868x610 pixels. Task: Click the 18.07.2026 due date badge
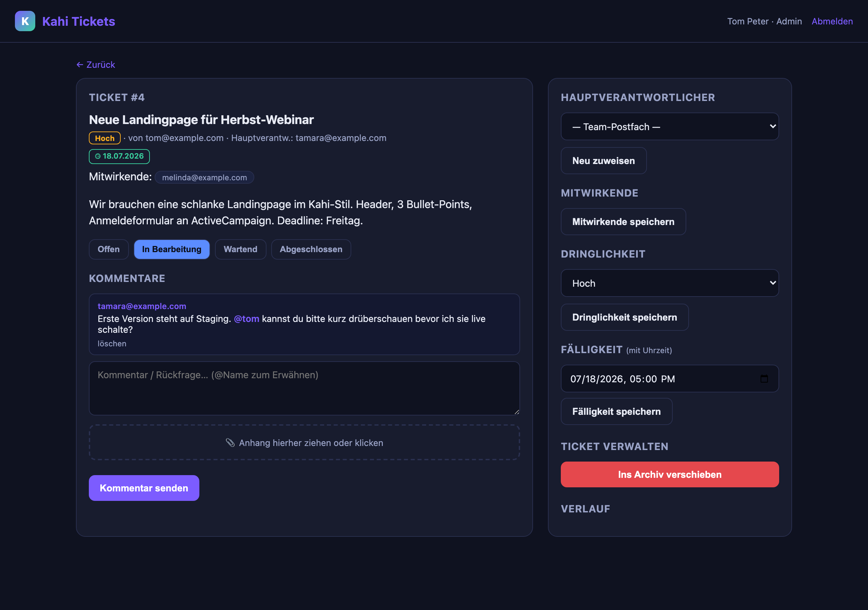[x=119, y=157]
